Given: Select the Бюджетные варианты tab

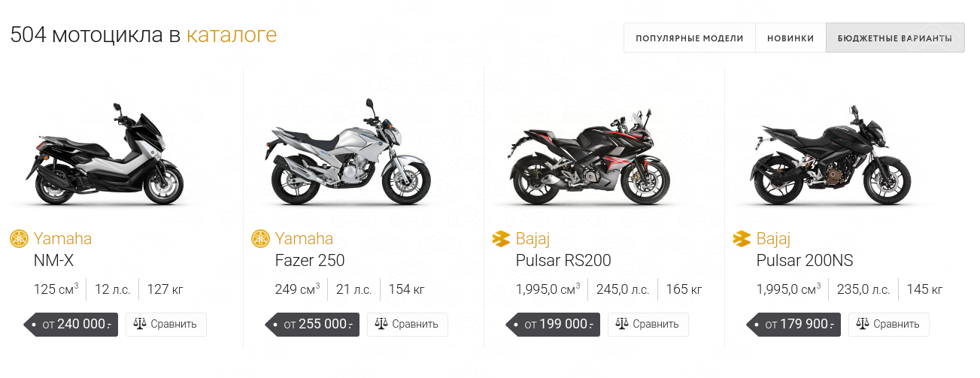Looking at the screenshot, I should (x=894, y=38).
